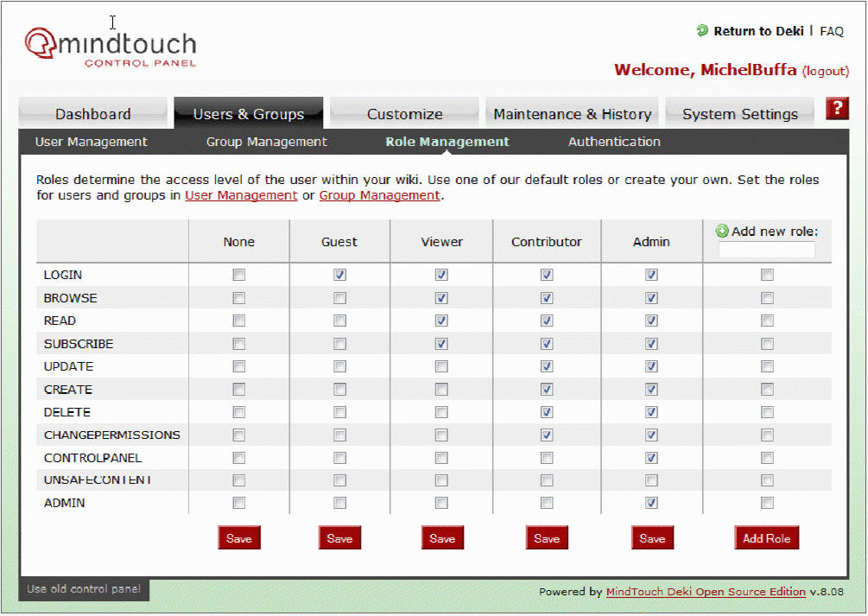This screenshot has width=868, height=616.
Task: Click the red question mark help icon
Action: (837, 109)
